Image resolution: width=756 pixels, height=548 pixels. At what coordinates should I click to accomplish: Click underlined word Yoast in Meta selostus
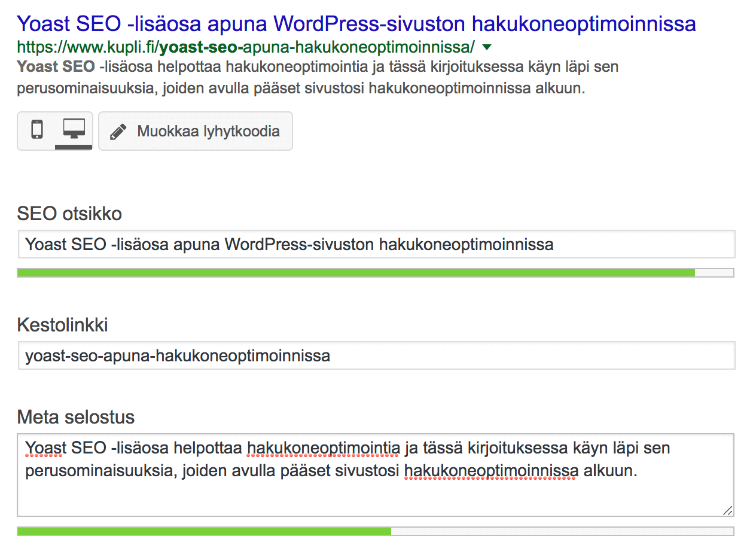[x=46, y=448]
